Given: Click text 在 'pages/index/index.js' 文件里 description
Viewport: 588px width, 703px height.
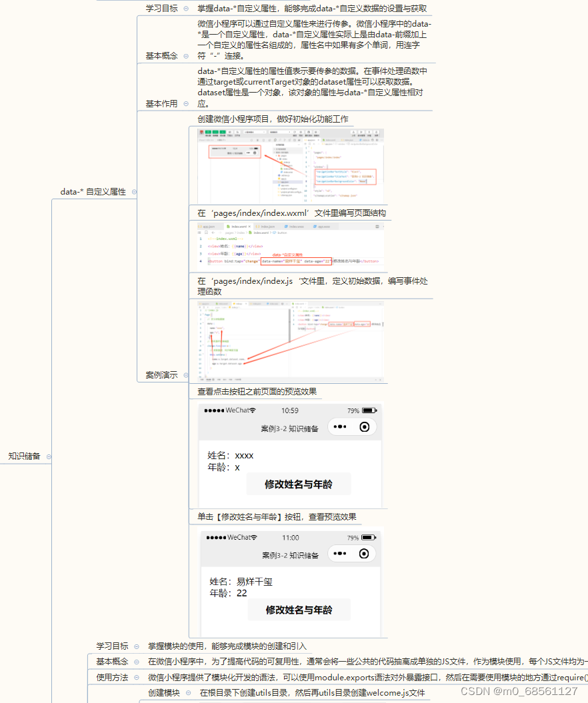Looking at the screenshot, I should click(313, 286).
